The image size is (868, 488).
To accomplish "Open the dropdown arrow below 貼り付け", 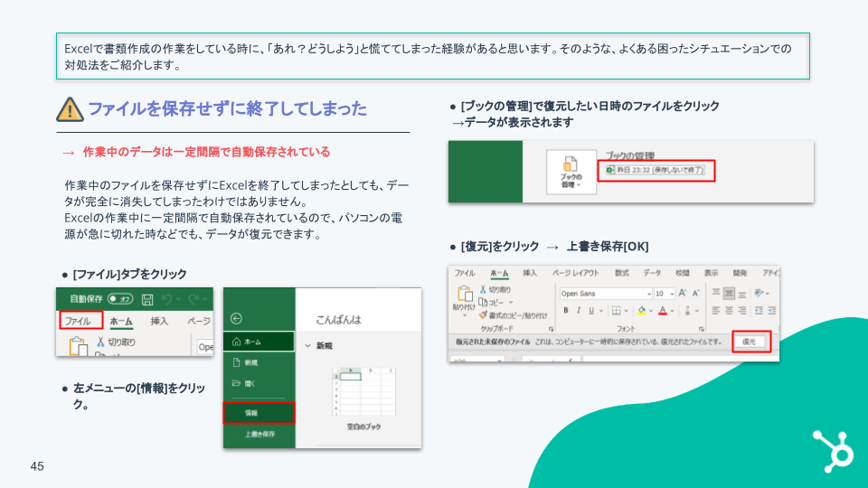I will click(x=465, y=315).
